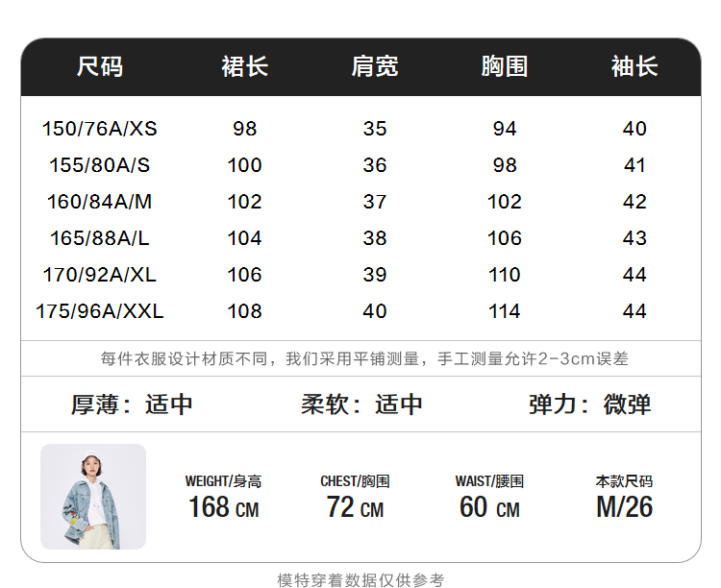Click the 本款尺码 label
The width and height of the screenshot is (721, 588).
point(624,481)
